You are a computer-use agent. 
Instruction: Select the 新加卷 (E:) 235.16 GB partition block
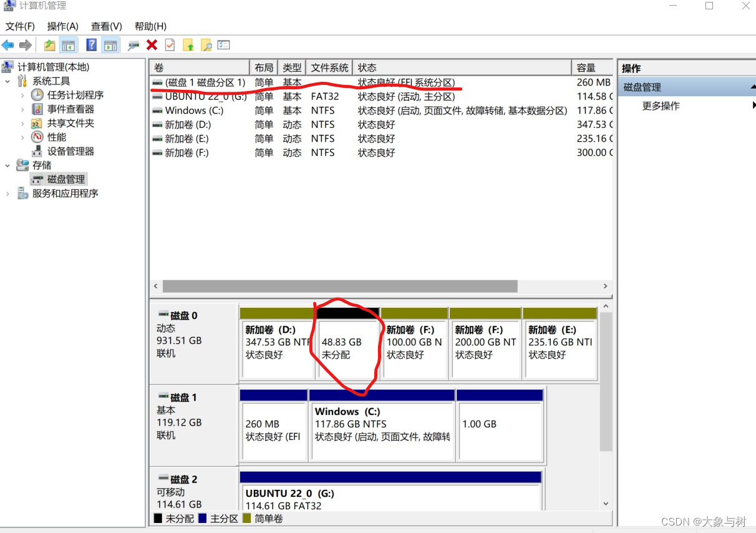560,343
